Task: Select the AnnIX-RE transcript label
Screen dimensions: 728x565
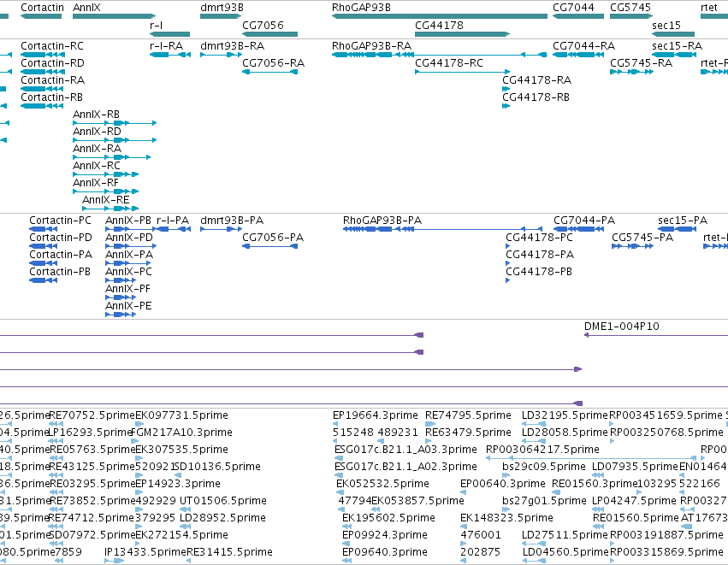Action: pyautogui.click(x=106, y=200)
